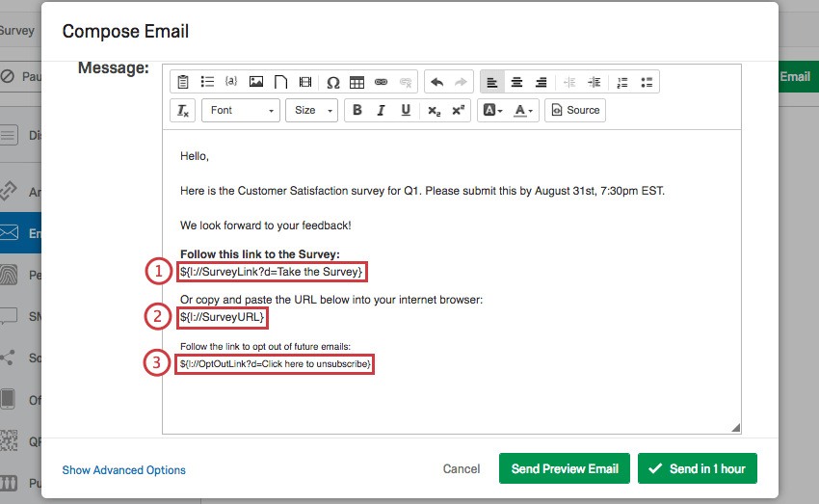Screen dimensions: 819x504
Task: Click the Send in 1 hour button
Action: (698, 468)
